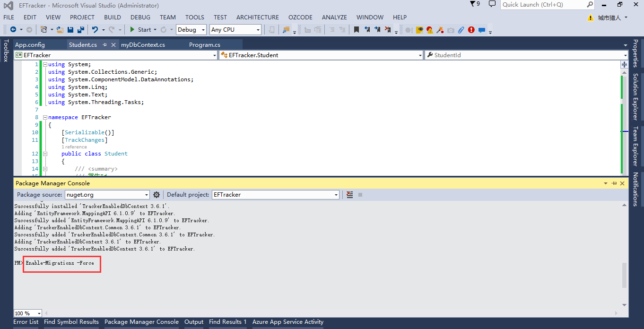Toggle auto-hide pin of Package Manager Console
The height and width of the screenshot is (329, 644).
click(x=614, y=183)
